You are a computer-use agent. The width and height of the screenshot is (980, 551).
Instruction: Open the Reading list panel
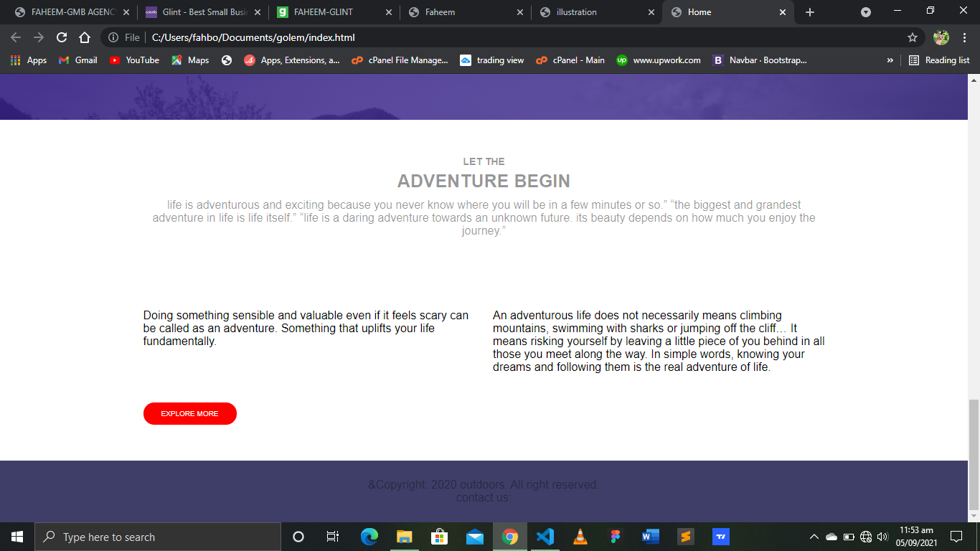point(939,60)
